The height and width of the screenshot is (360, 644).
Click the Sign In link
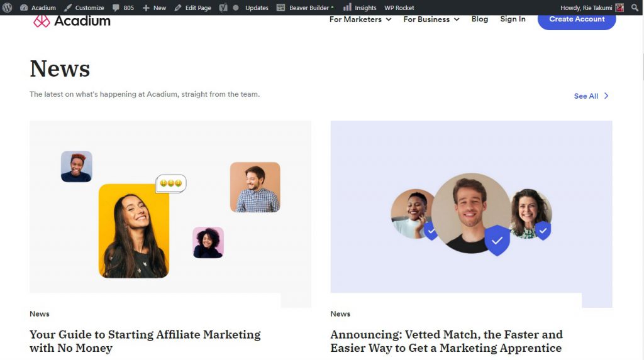pos(513,19)
